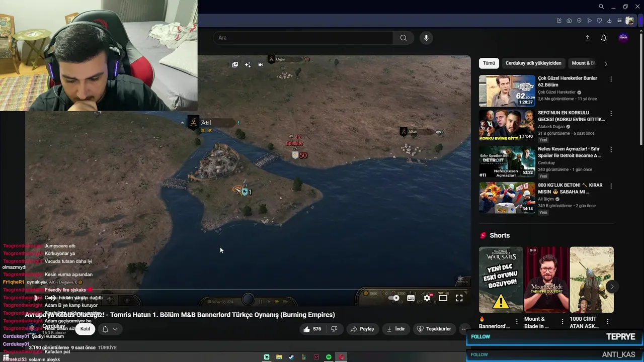Click the Shorts section heading
The width and height of the screenshot is (644, 362).
point(500,235)
